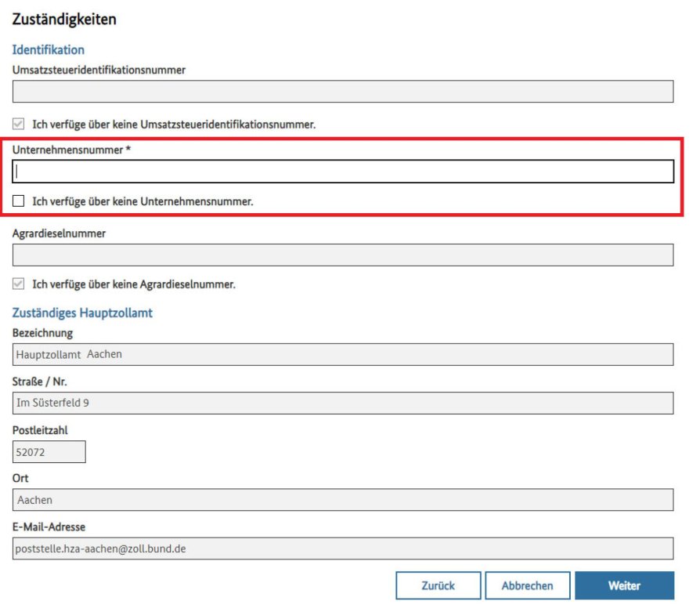Screen dimensions: 700x608
Task: Toggle the 'keine Agrardieselnummer' checkbox
Action: [x=19, y=284]
